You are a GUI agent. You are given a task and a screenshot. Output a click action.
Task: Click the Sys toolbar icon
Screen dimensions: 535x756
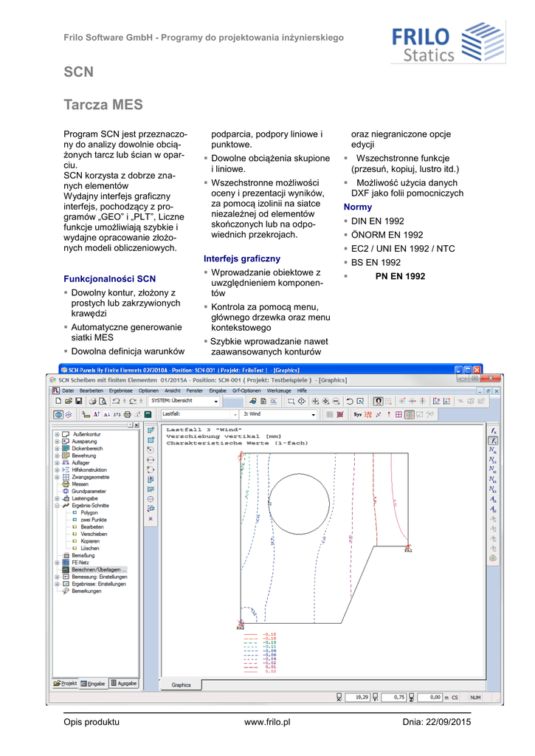[357, 415]
